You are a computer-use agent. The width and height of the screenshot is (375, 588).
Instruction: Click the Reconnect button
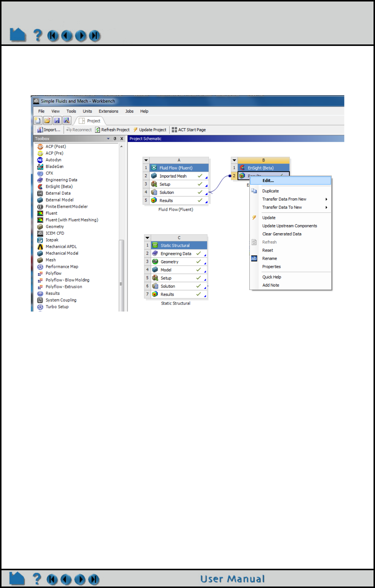[79, 130]
